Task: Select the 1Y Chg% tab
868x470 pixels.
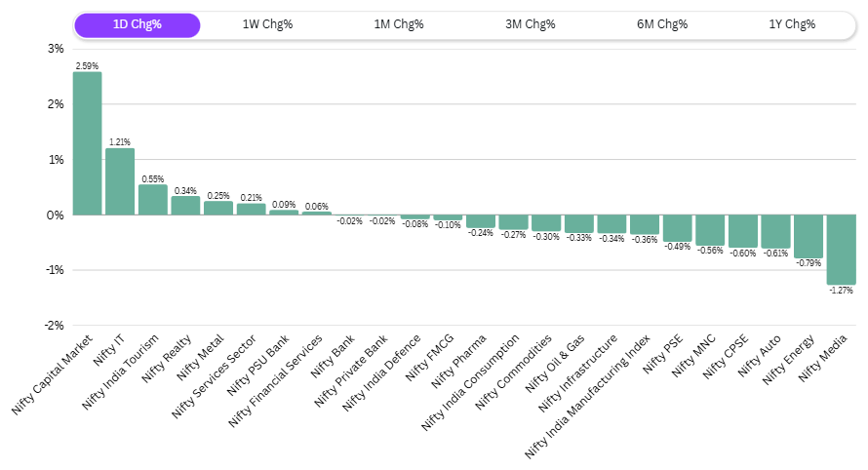Action: point(791,24)
